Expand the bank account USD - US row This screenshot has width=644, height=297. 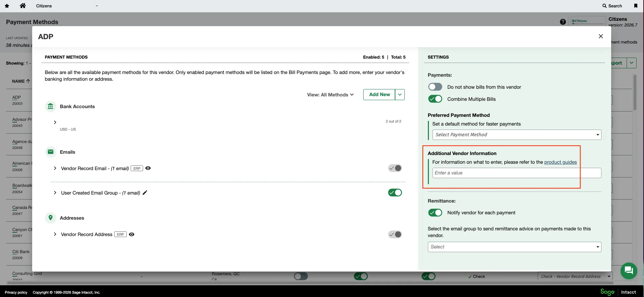point(55,122)
